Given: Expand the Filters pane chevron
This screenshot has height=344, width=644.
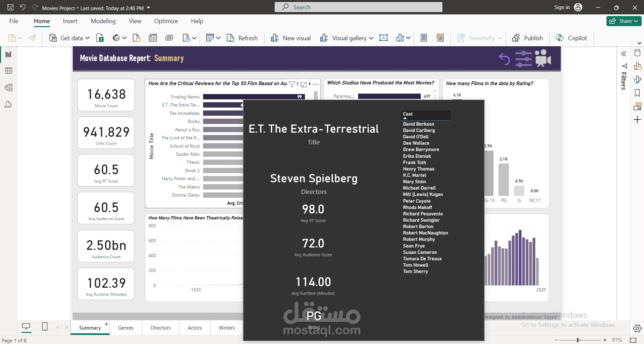Looking at the screenshot, I should (x=624, y=54).
